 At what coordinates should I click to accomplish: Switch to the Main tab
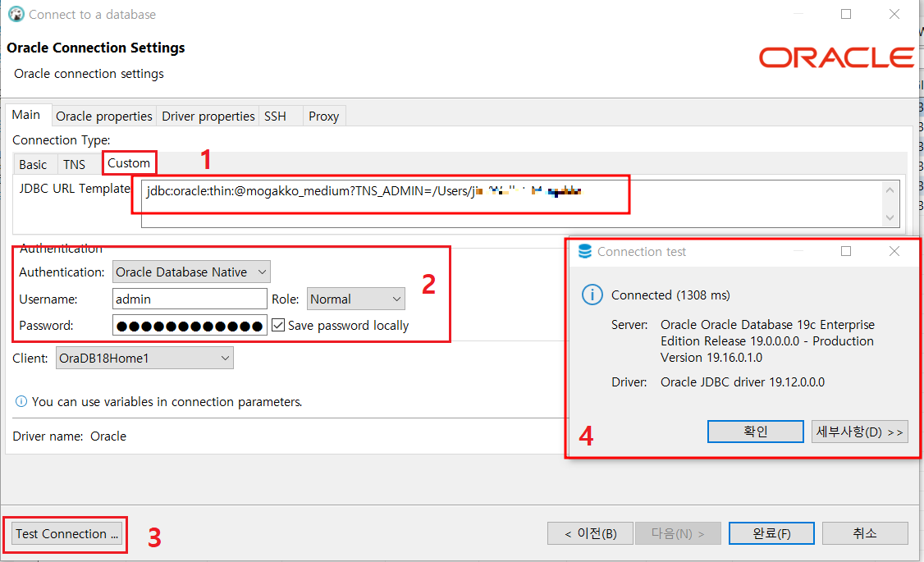click(x=26, y=115)
